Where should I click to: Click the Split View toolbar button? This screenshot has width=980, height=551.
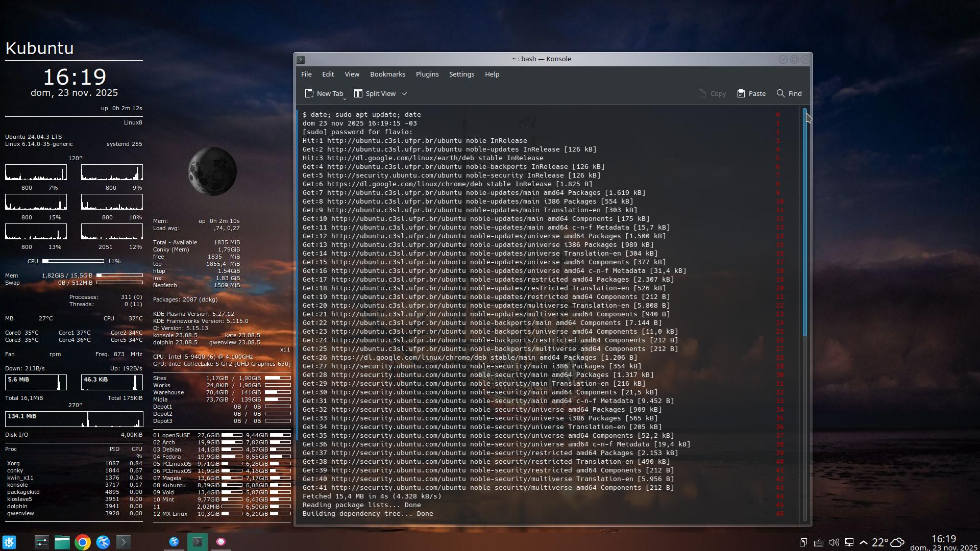coord(375,93)
